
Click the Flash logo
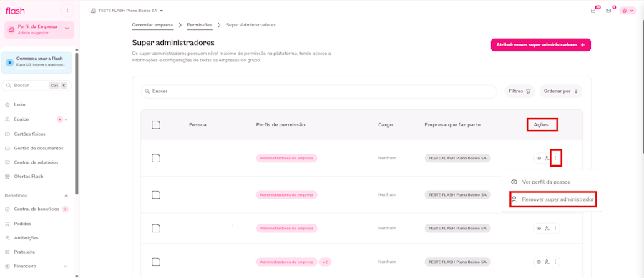point(15,11)
